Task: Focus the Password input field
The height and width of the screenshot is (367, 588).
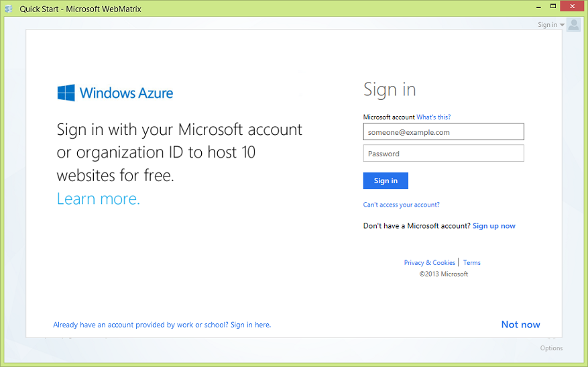Action: pos(443,153)
